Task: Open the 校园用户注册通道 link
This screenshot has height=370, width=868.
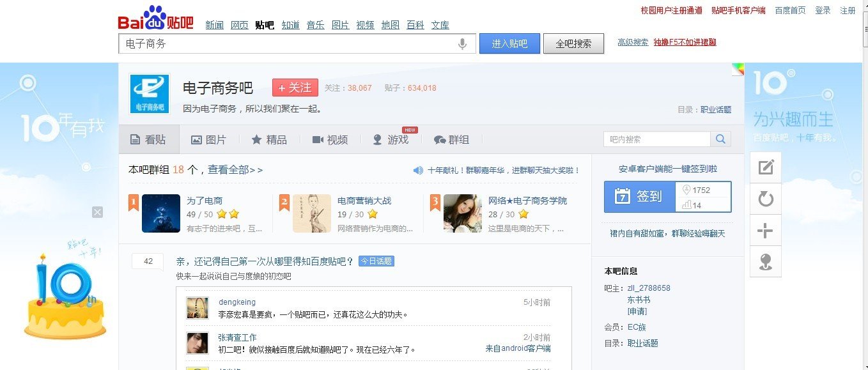Action: click(672, 10)
